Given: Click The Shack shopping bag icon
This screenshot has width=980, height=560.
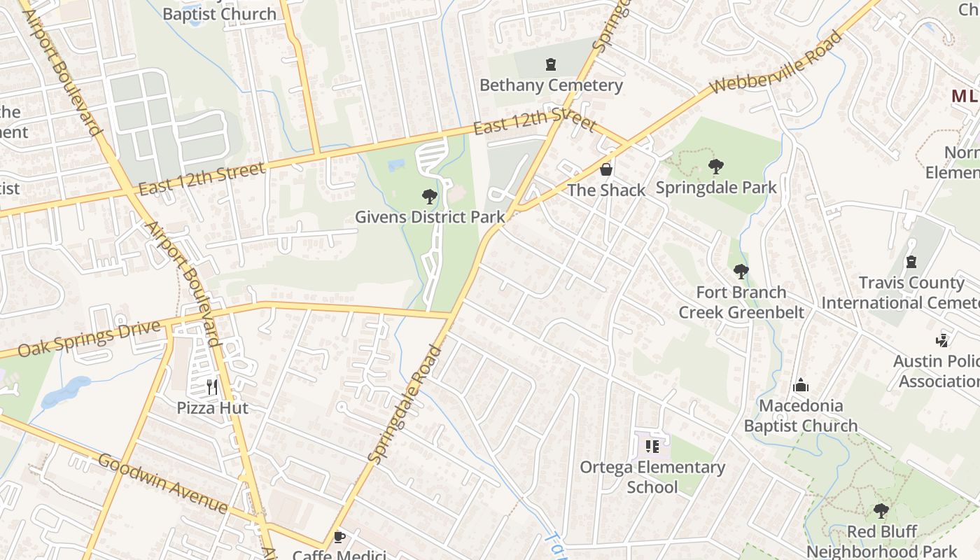Looking at the screenshot, I should (606, 169).
